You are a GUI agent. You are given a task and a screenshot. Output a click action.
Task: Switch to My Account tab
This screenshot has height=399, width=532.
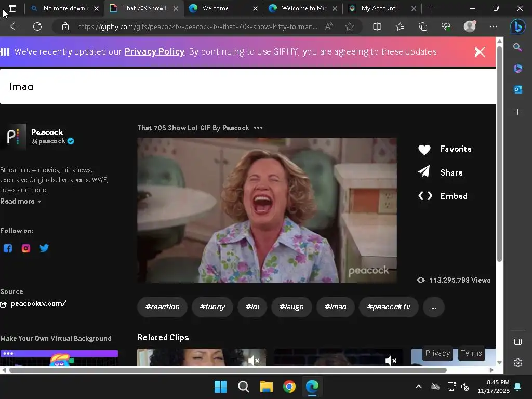[x=382, y=8]
